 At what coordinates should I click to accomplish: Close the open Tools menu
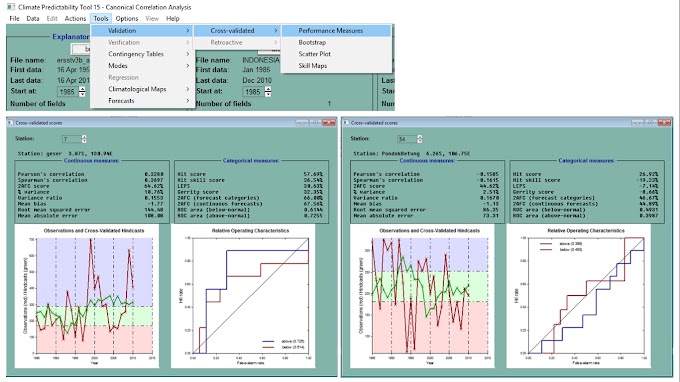(101, 19)
